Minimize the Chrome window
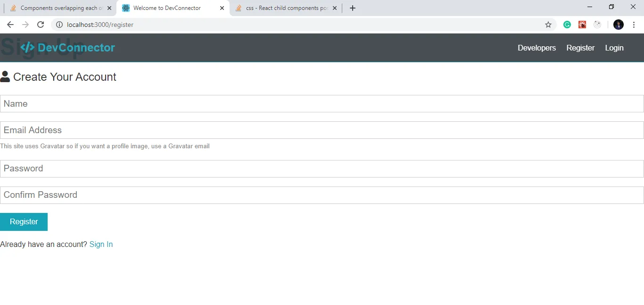 coord(590,7)
